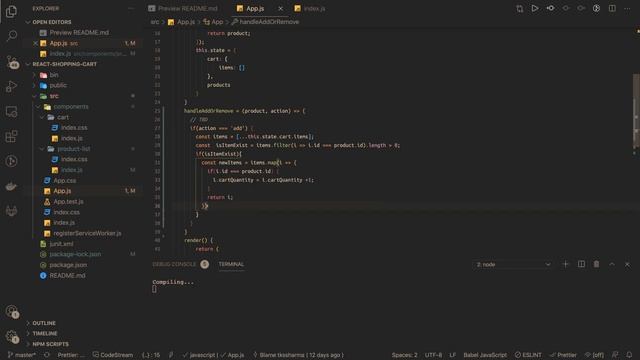Click the Open Changes compare icon
Image resolution: width=640 pixels, height=360 pixels.
coord(520,9)
